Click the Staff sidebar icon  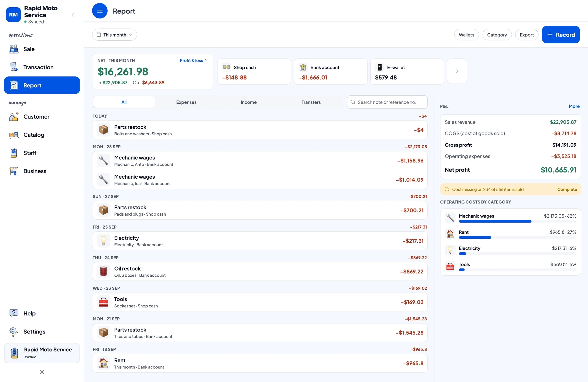coord(13,153)
